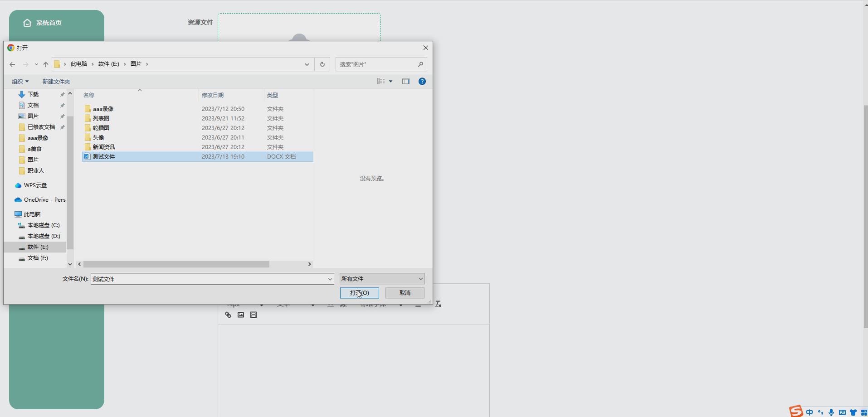Insert image icon in the editor toolbar
Image resolution: width=868 pixels, height=417 pixels.
[241, 315]
